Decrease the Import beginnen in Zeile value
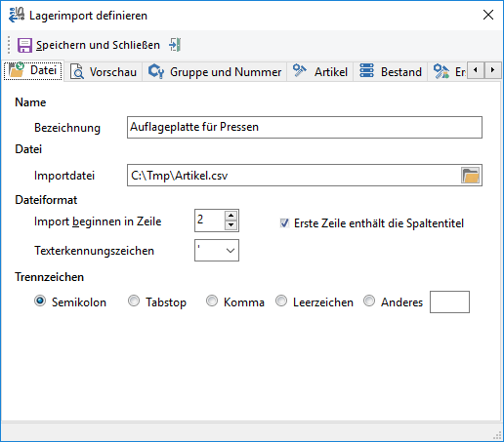The height and width of the screenshot is (442, 504). click(x=231, y=225)
